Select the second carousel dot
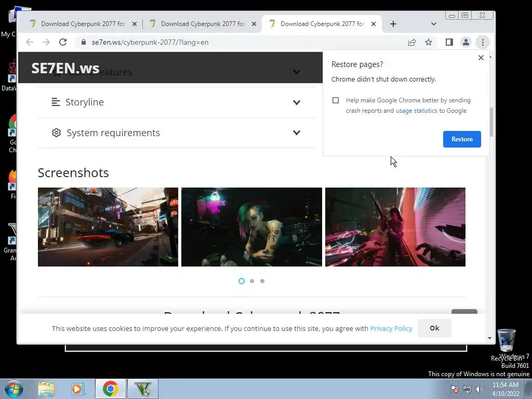Viewport: 532px width, 399px height. click(252, 281)
